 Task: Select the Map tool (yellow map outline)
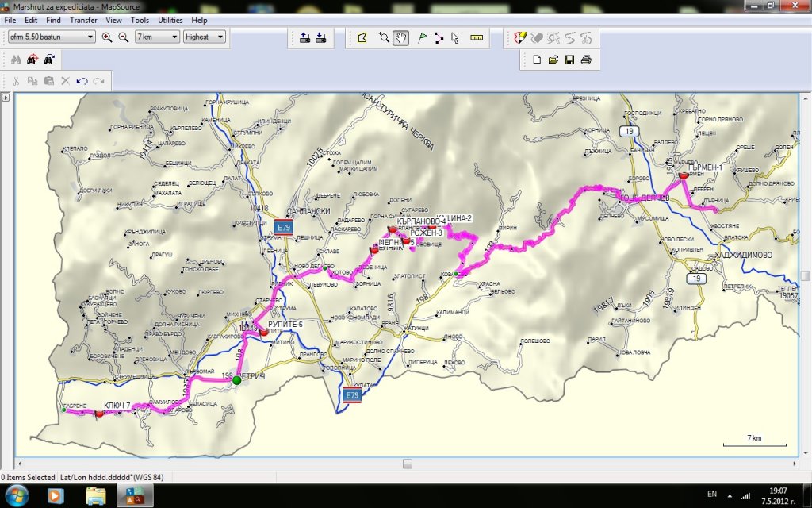point(362,38)
